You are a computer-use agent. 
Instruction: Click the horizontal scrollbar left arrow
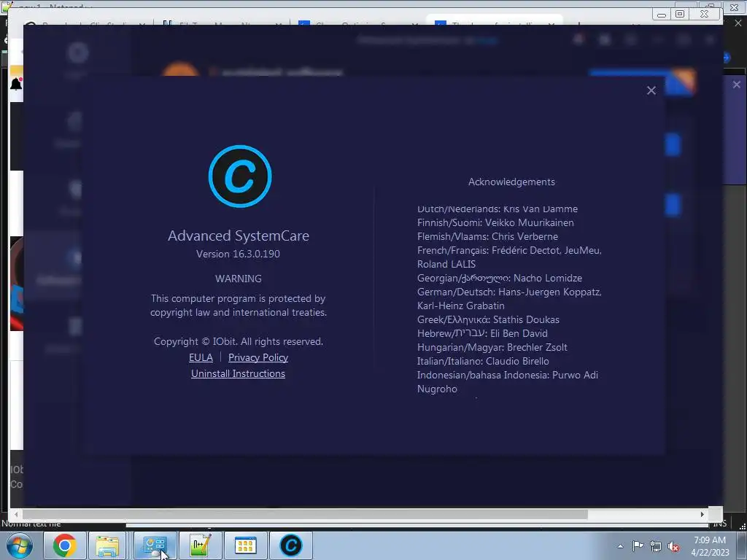point(16,514)
